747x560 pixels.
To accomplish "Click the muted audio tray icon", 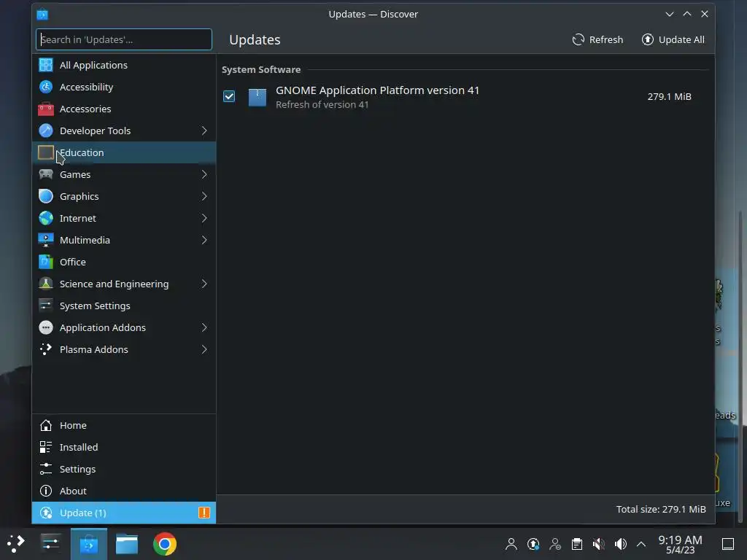I will point(599,544).
